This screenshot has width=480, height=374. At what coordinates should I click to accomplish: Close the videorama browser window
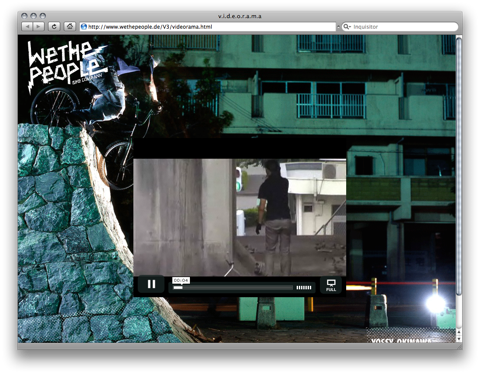(x=24, y=16)
